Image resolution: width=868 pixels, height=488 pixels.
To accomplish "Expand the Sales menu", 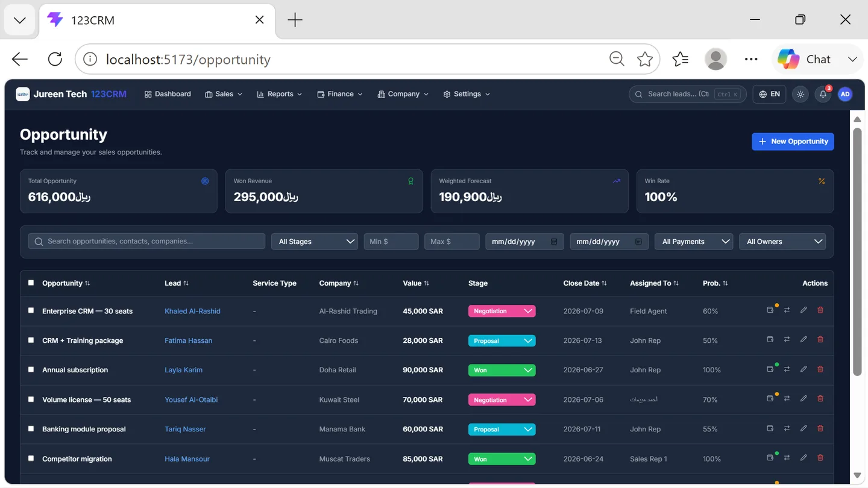I will [224, 94].
